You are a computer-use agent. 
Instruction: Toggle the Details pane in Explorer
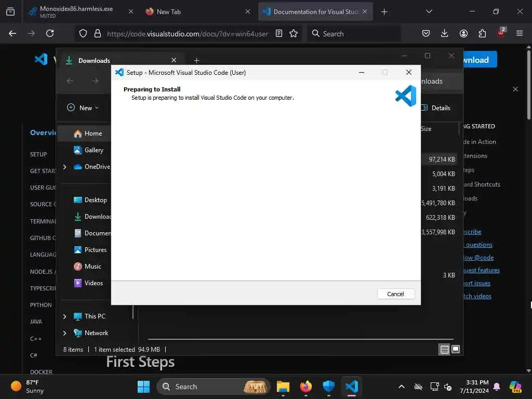(436, 108)
